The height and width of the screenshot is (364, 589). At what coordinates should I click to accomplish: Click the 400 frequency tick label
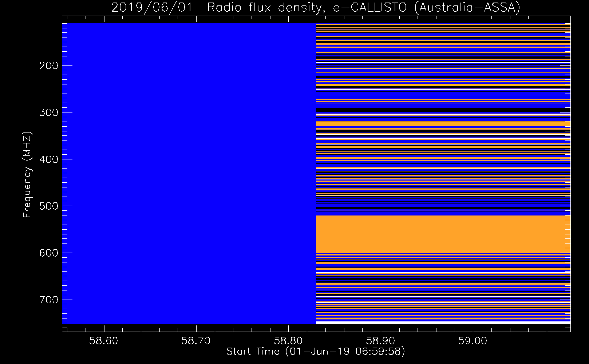click(49, 159)
